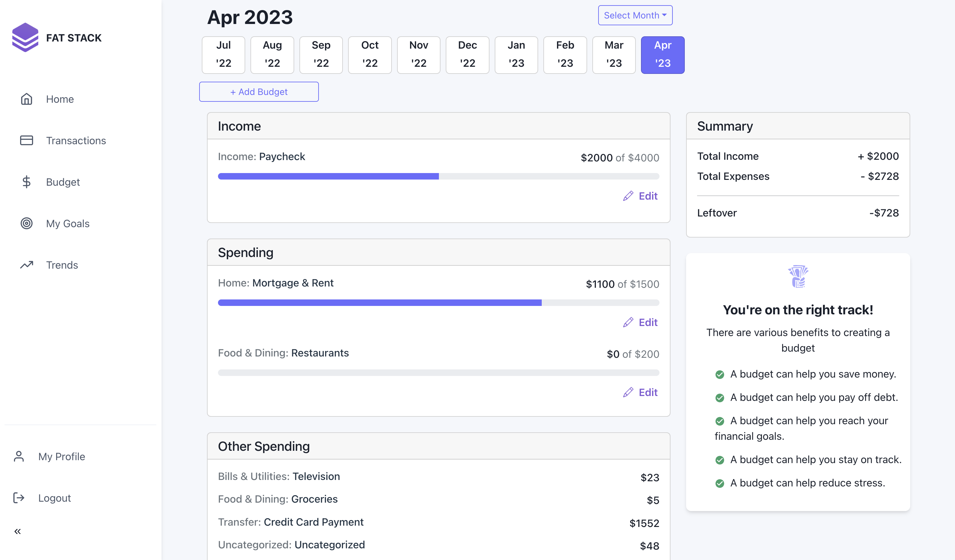Switch to the Mar '23 month tab

[x=613, y=55]
